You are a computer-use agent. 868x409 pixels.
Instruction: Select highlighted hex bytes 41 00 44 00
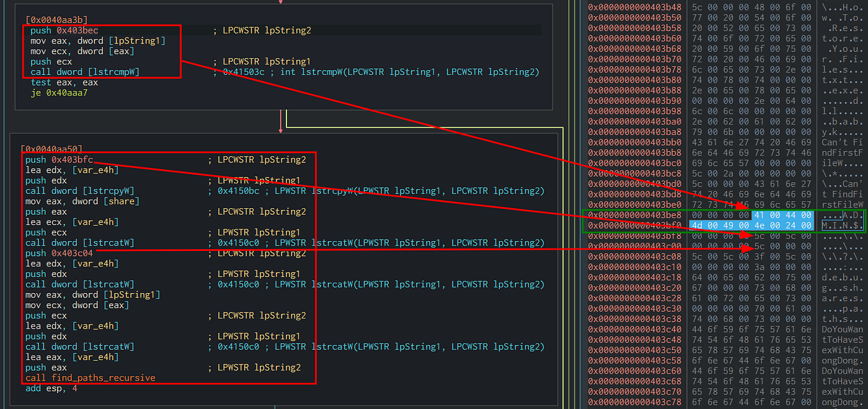782,214
